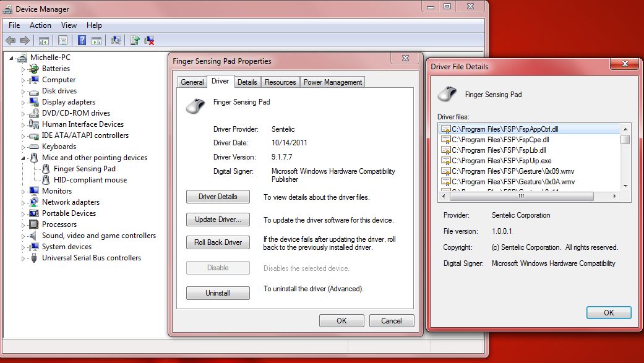Expand the Processors node
The width and height of the screenshot is (644, 363).
[23, 224]
